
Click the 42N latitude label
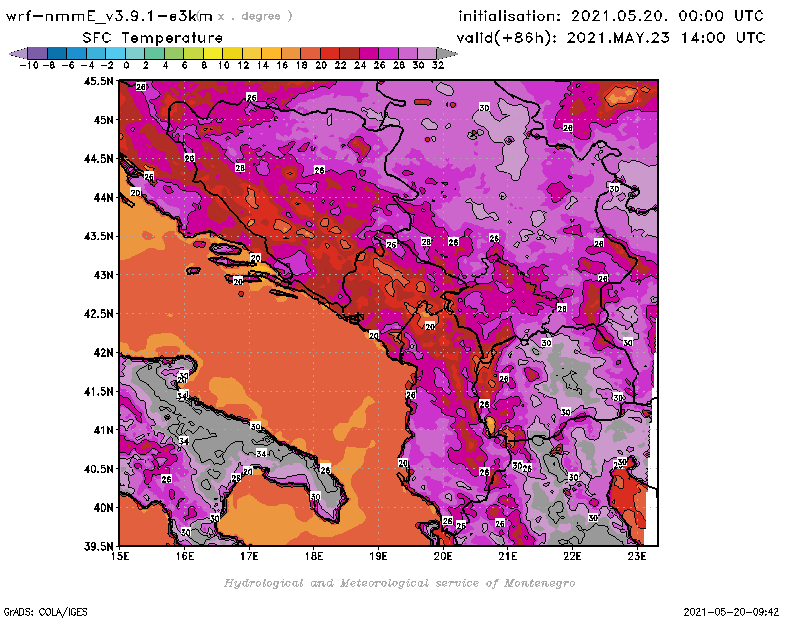point(103,353)
